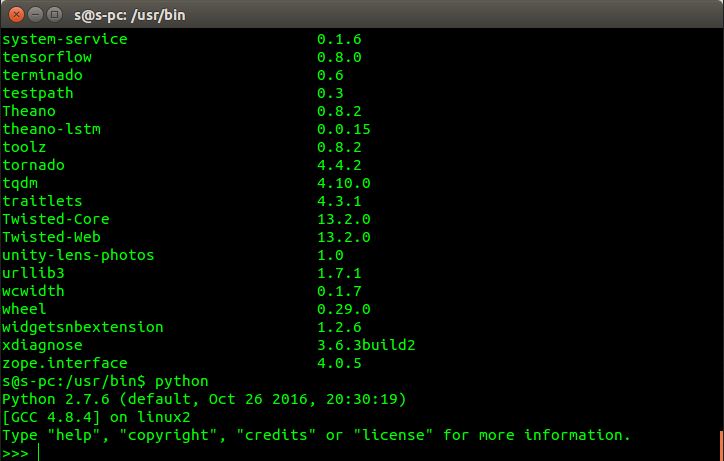The width and height of the screenshot is (724, 461).
Task: Select wcwidth version 0.1.7
Action: (x=339, y=291)
